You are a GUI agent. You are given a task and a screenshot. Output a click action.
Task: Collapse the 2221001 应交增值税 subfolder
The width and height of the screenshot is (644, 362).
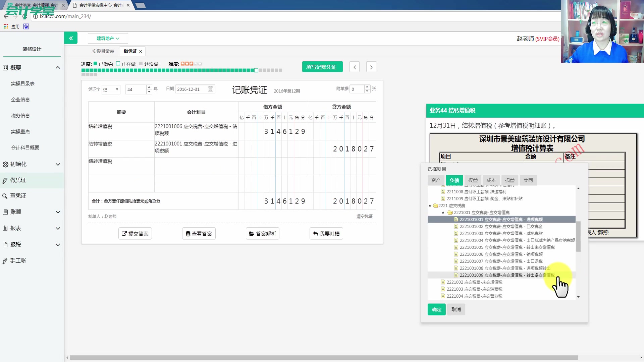pyautogui.click(x=443, y=213)
